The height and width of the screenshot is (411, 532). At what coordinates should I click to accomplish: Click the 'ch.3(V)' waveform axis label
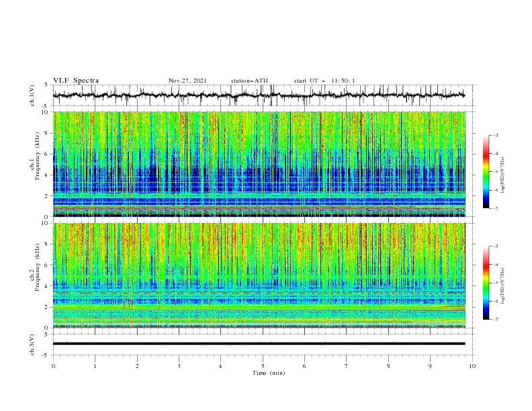tap(32, 345)
